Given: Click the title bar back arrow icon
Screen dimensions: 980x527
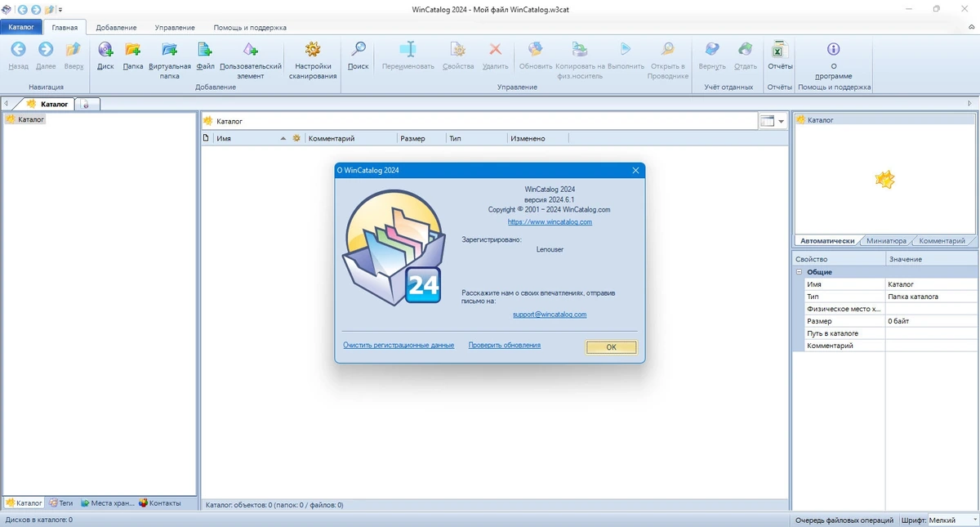Looking at the screenshot, I should point(22,9).
